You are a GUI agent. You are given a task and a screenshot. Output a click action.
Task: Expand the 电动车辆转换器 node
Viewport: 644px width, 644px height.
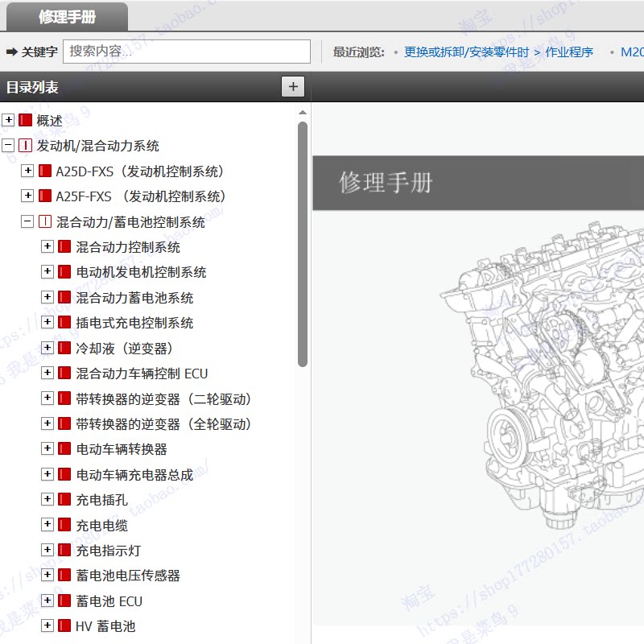[x=47, y=448]
